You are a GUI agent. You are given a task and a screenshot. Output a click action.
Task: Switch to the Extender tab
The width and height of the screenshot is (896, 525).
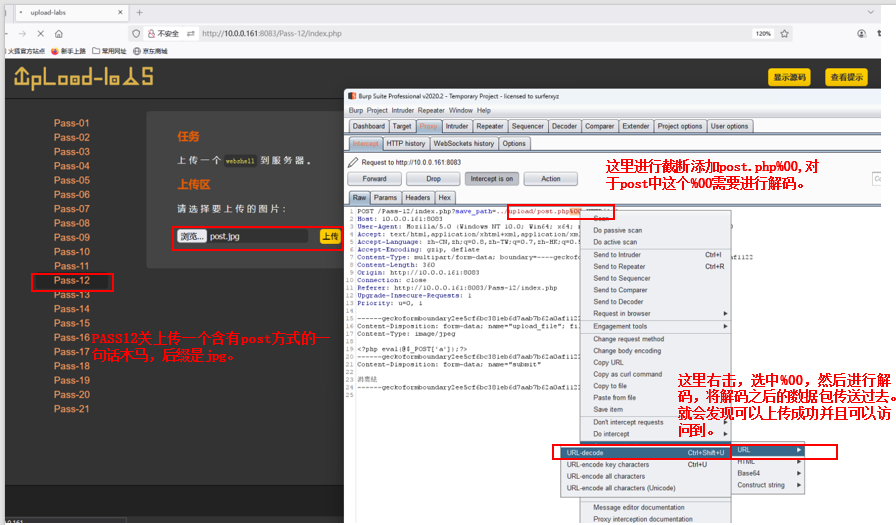[635, 126]
